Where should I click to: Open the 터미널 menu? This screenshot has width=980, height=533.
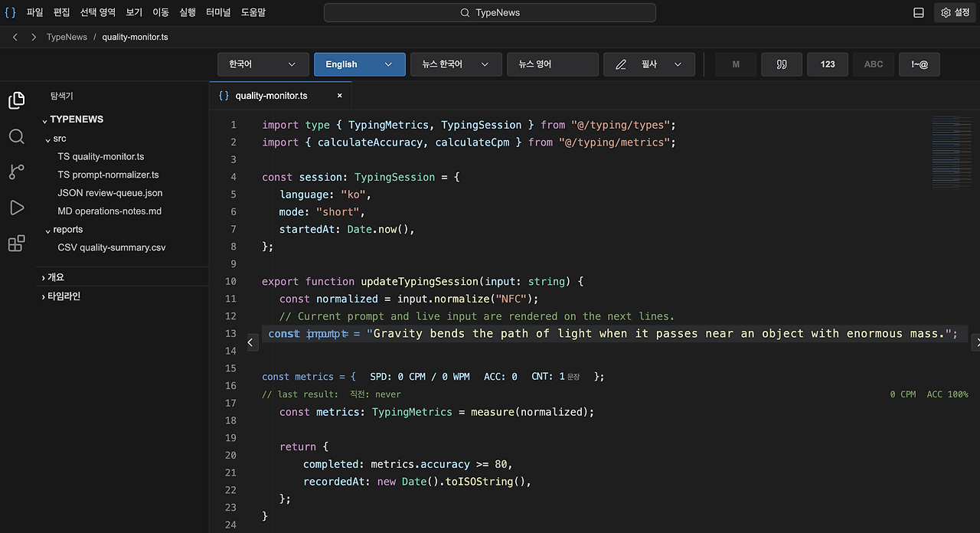[x=218, y=12]
